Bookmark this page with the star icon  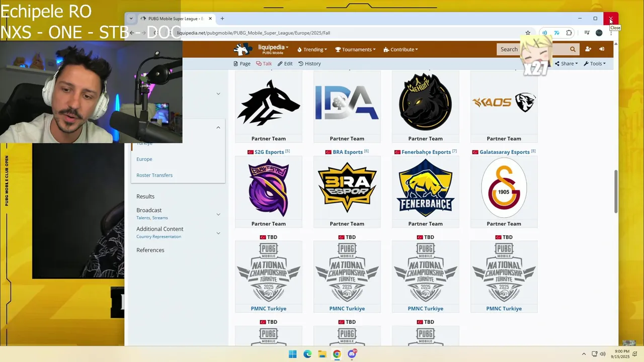pos(528,33)
